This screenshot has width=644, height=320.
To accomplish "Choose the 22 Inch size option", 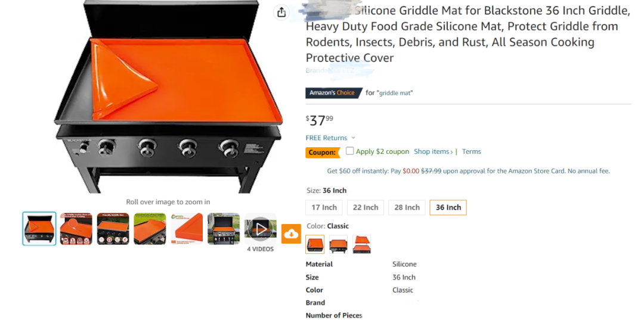I will click(366, 207).
